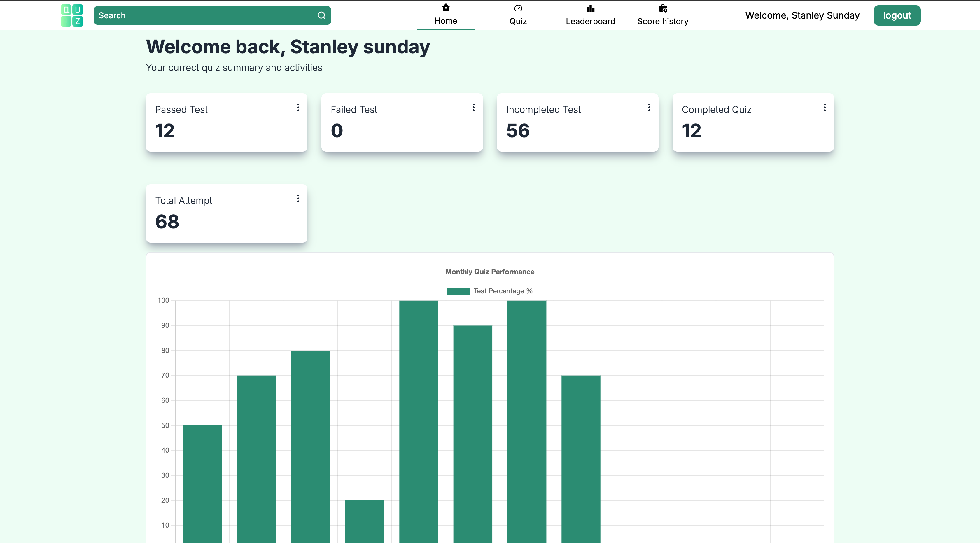This screenshot has height=543, width=980.
Task: Click the QUIZ logo icon
Action: coord(72,15)
